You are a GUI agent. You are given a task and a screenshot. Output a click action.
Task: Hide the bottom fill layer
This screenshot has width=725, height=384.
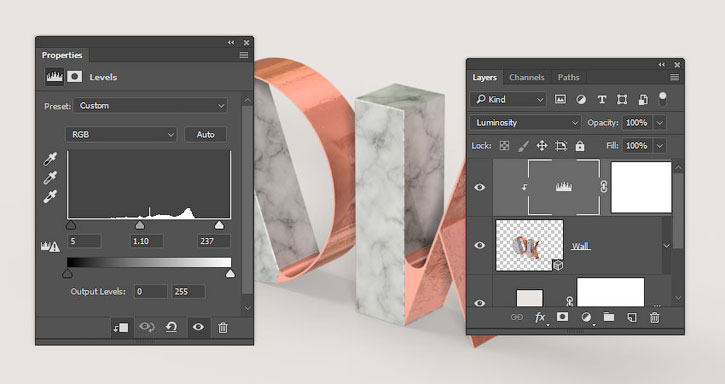click(x=479, y=303)
